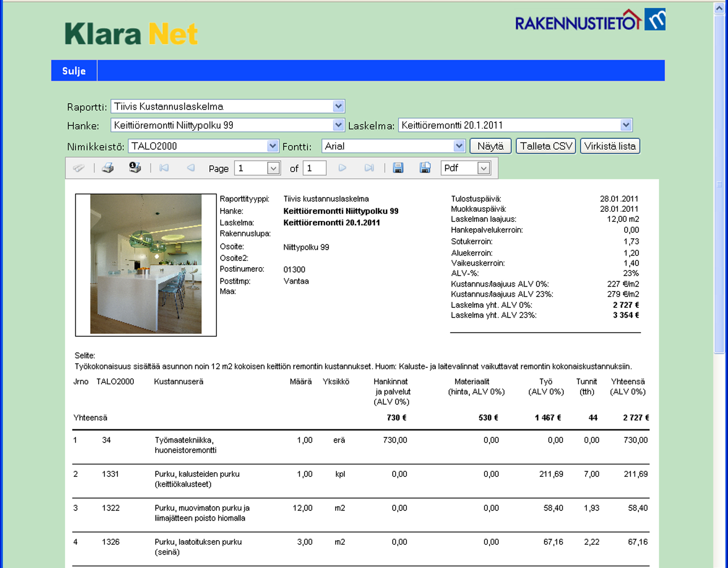The width and height of the screenshot is (728, 568).
Task: Click the 'Tunnit (tth)' column header
Action: pyautogui.click(x=587, y=387)
